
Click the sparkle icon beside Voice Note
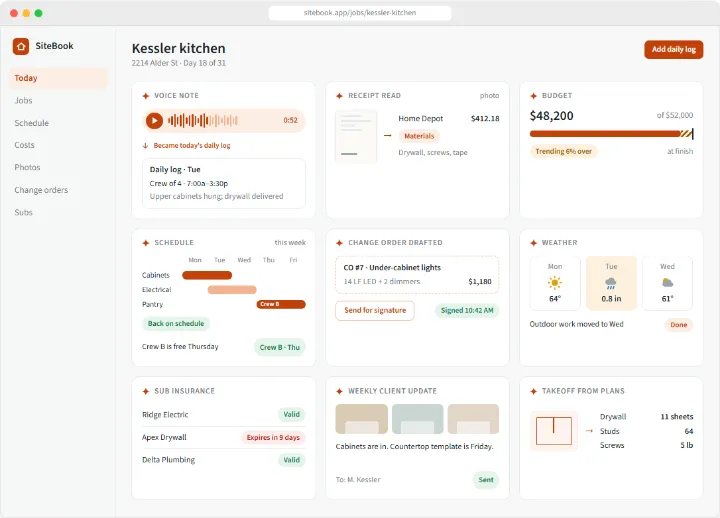[x=146, y=96]
